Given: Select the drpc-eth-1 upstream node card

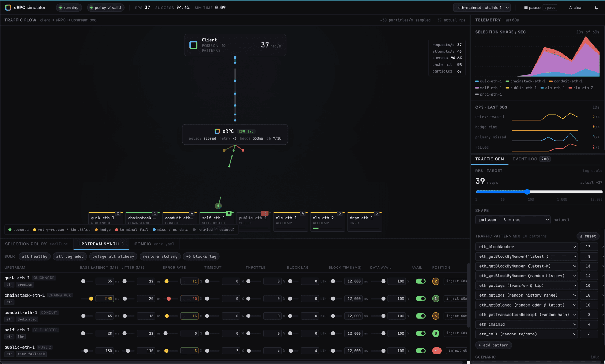Looking at the screenshot, I should 364,222.
